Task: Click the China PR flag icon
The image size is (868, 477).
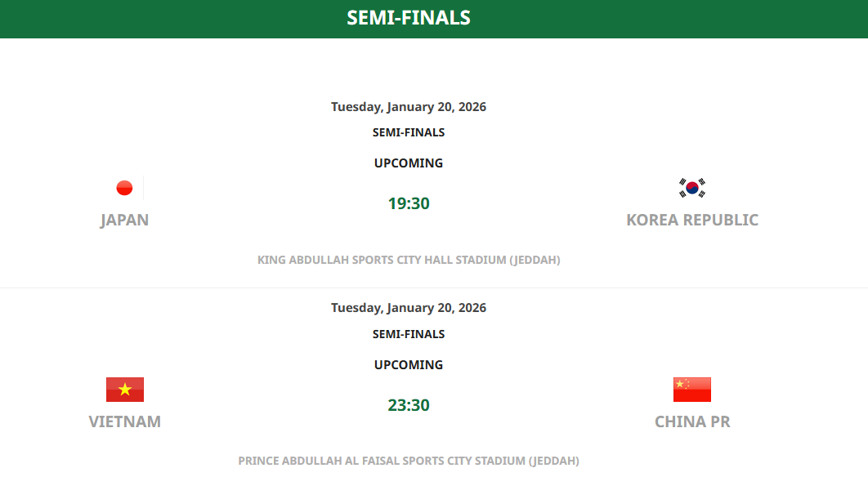Action: (x=692, y=390)
